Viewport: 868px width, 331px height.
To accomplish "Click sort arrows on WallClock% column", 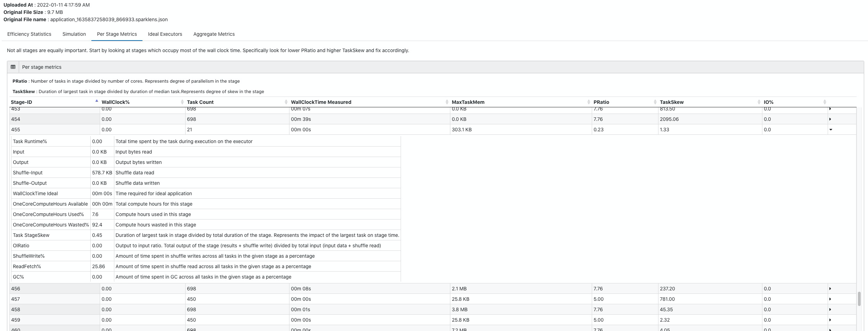I will [182, 102].
